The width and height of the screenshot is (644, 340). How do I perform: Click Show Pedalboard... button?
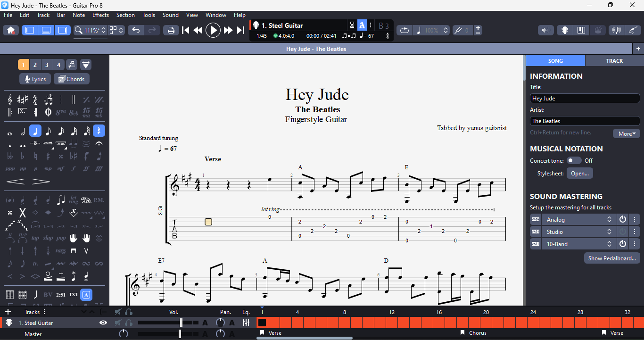(x=612, y=258)
